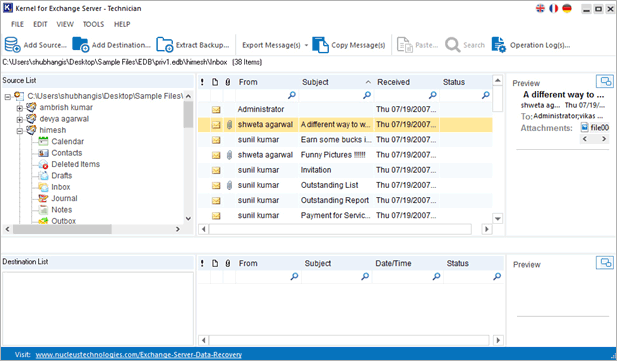
Task: Click the Copy Message(s) toolbar icon
Action: point(320,45)
